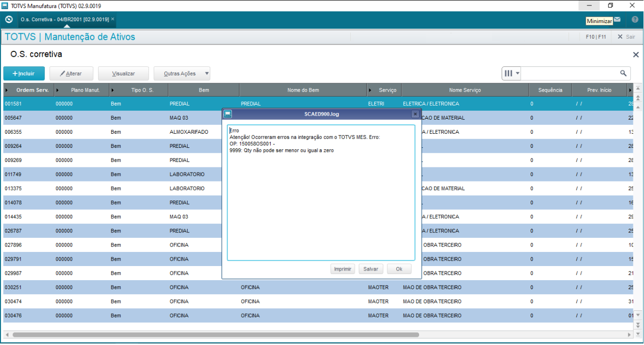This screenshot has width=644, height=345.
Task: Close the O.S. corretiva panel
Action: click(635, 55)
